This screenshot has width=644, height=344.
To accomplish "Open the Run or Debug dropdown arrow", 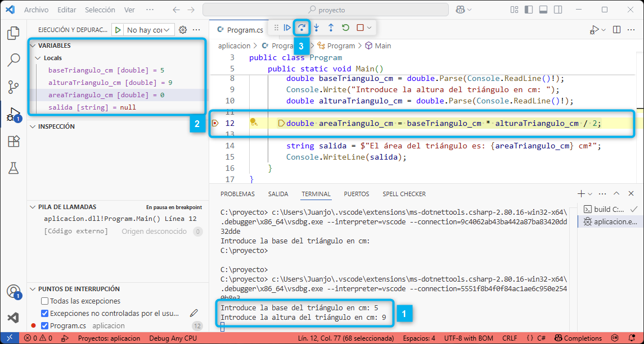I will 604,30.
